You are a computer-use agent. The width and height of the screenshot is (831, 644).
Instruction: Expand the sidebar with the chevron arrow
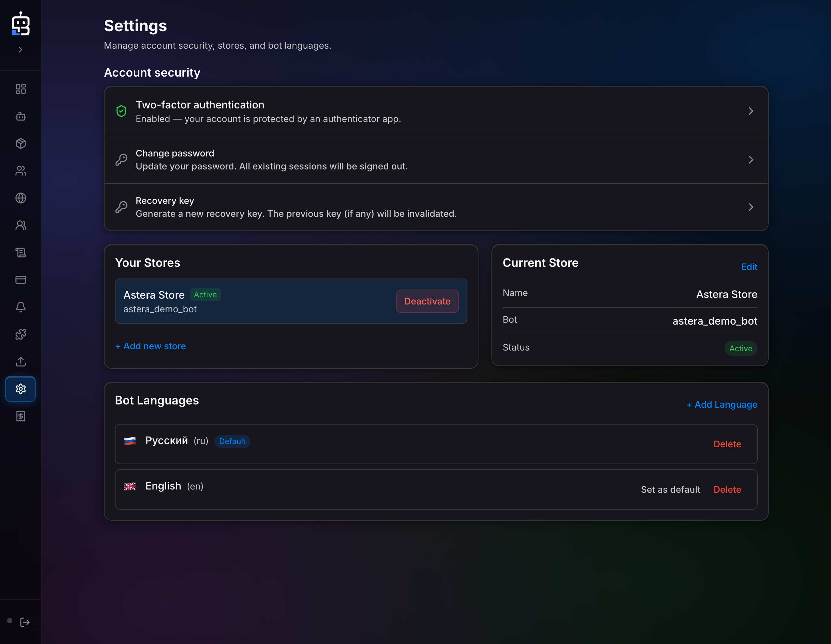(x=20, y=49)
